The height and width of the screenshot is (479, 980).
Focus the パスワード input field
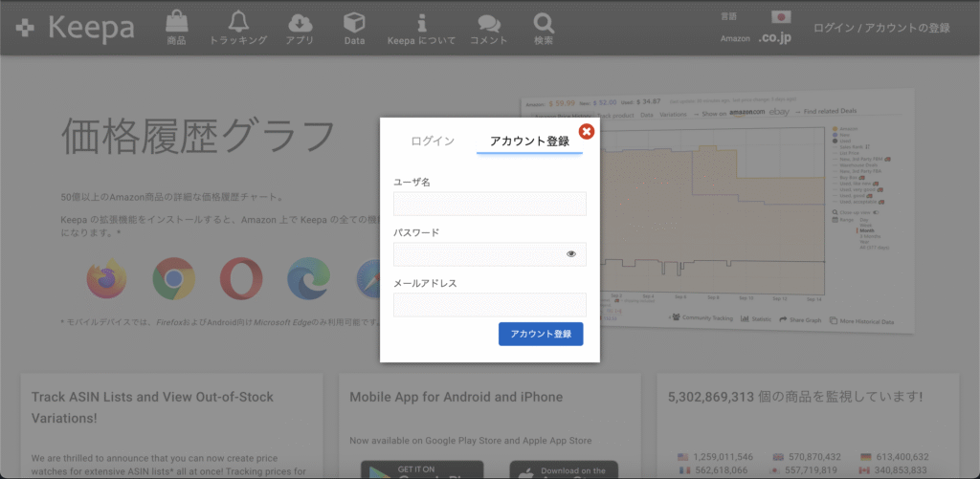pyautogui.click(x=489, y=254)
